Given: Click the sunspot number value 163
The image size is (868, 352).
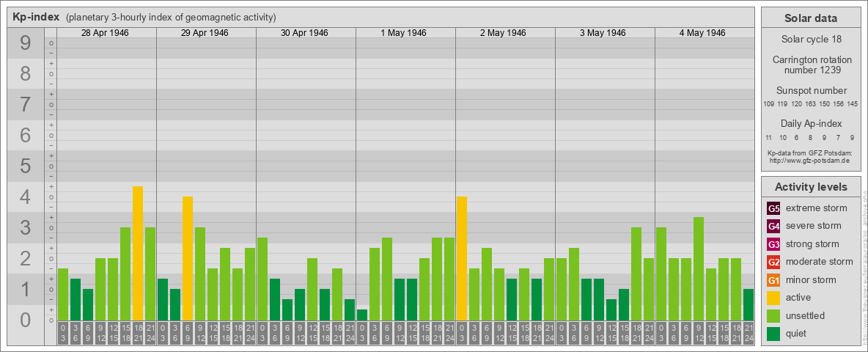Looking at the screenshot, I should tap(810, 104).
